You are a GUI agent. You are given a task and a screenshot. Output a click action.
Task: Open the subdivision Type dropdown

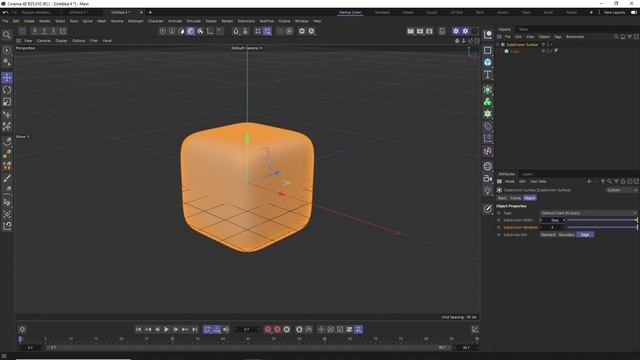[588, 213]
